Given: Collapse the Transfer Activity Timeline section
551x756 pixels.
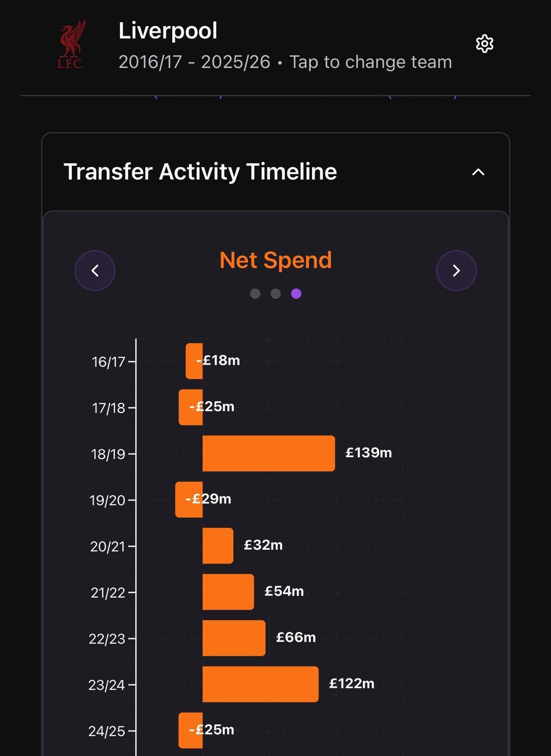Looking at the screenshot, I should [478, 172].
